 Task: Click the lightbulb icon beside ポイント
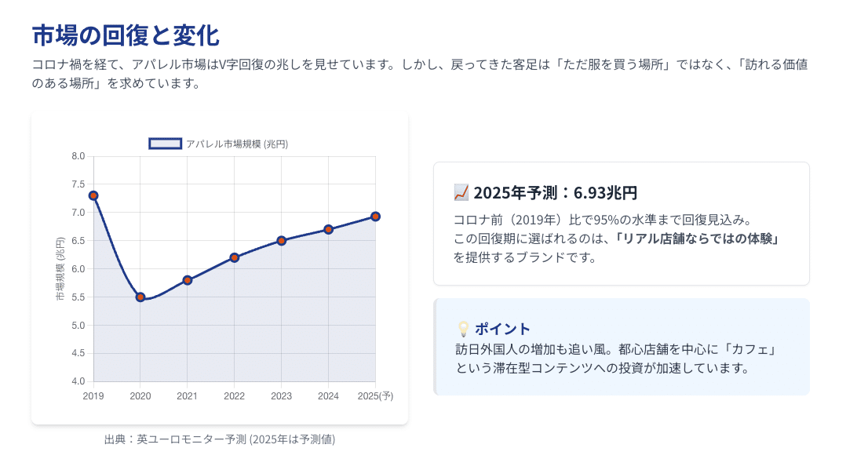(463, 329)
